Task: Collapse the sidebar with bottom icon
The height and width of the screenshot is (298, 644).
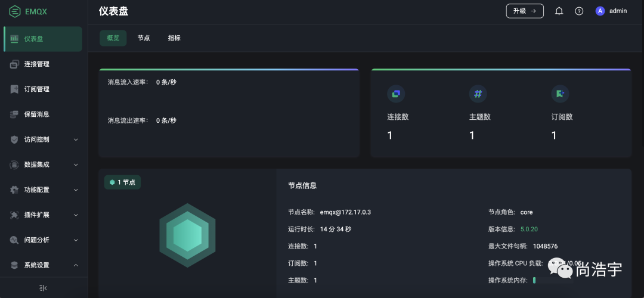Action: pos(43,288)
